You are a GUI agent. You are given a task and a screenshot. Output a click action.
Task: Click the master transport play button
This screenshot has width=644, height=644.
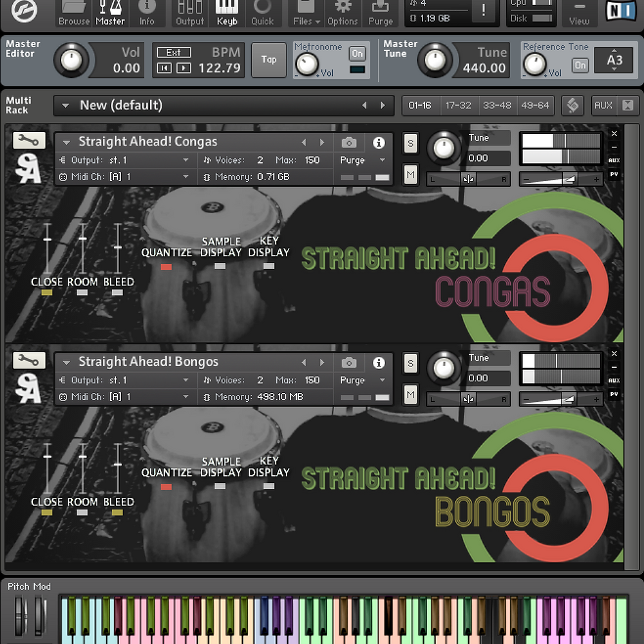pos(184,68)
